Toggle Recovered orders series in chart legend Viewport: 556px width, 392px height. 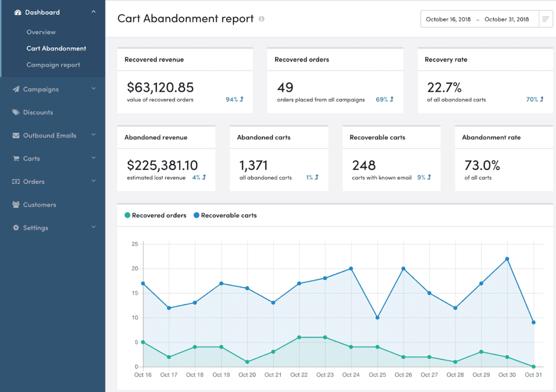tap(154, 215)
